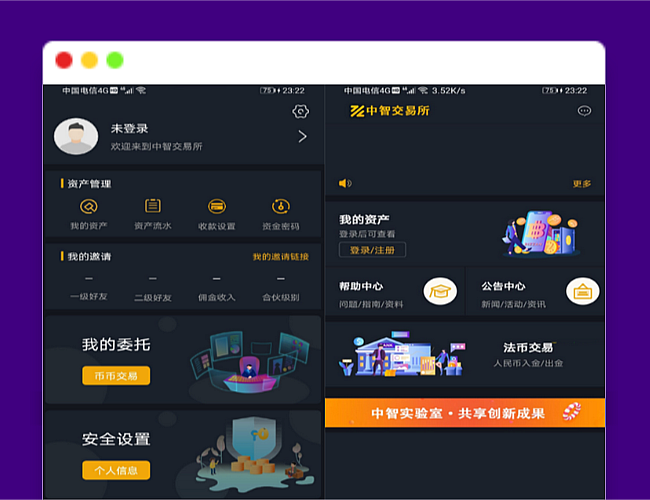The height and width of the screenshot is (500, 650).
Task: Tap the user avatar picture
Action: [76, 136]
